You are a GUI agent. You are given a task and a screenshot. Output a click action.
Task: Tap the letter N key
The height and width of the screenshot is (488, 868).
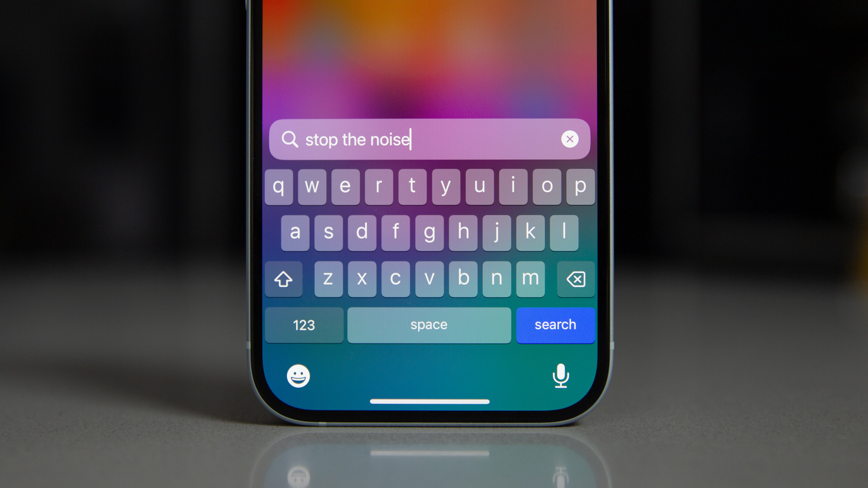pyautogui.click(x=496, y=278)
